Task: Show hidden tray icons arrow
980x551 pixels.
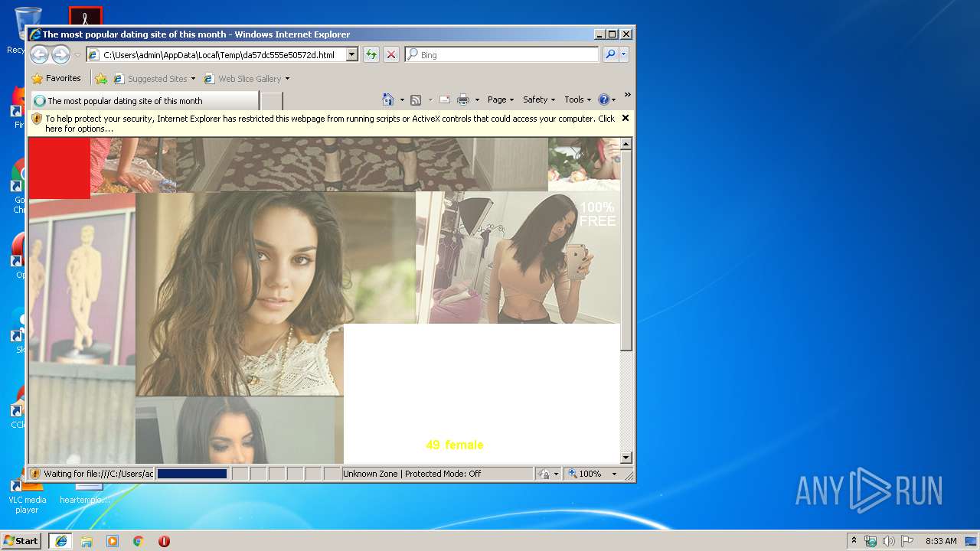Action: point(854,540)
